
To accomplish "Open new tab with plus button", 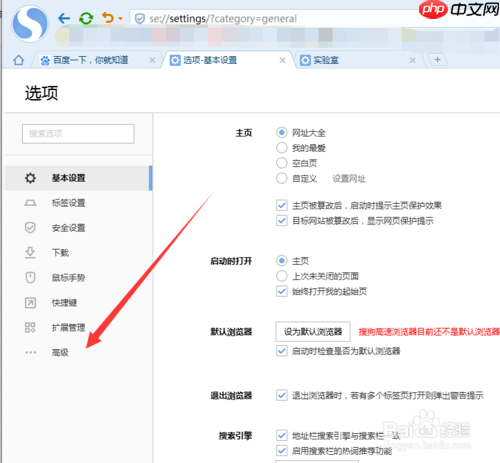I will [x=438, y=60].
